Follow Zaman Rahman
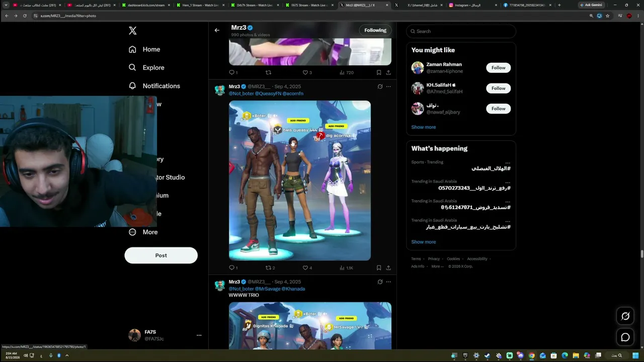 click(x=498, y=68)
